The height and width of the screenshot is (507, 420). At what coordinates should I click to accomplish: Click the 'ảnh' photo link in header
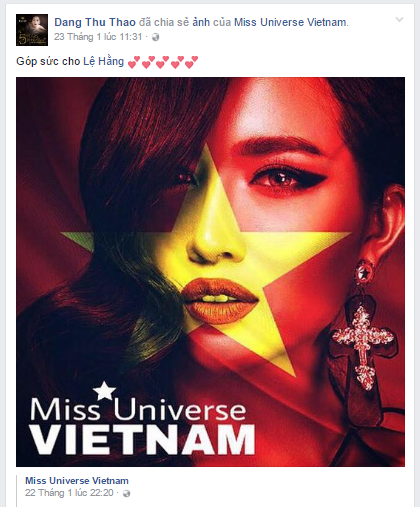click(201, 22)
